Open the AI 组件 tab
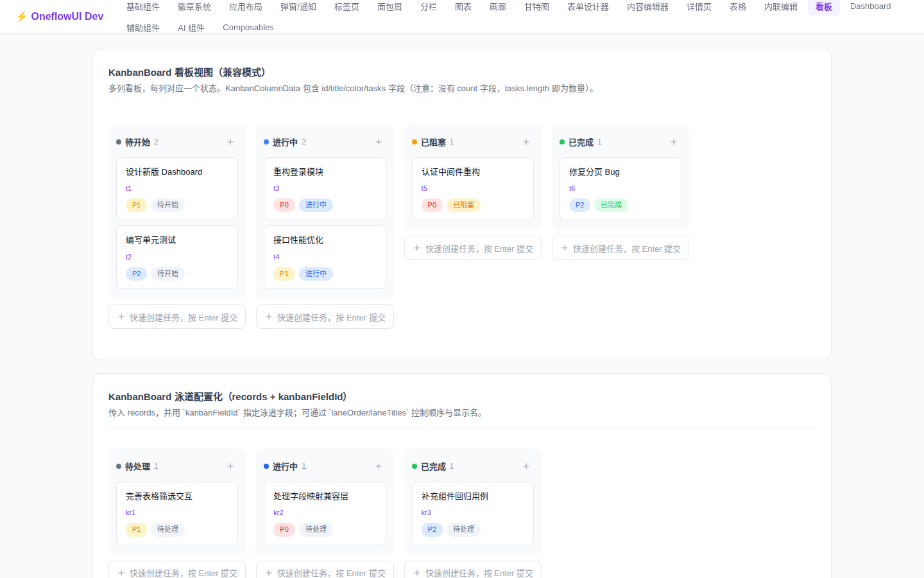Screen dimensions: 924x578 (191, 28)
